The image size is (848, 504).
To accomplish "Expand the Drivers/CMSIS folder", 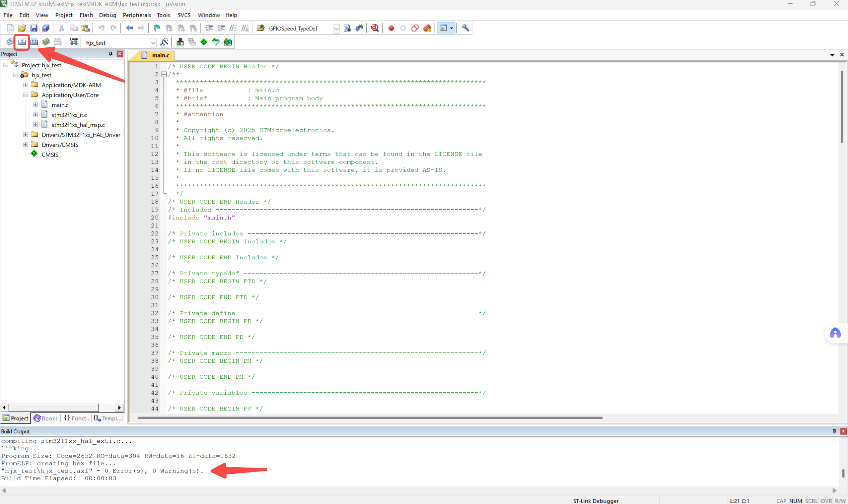I will (x=26, y=145).
